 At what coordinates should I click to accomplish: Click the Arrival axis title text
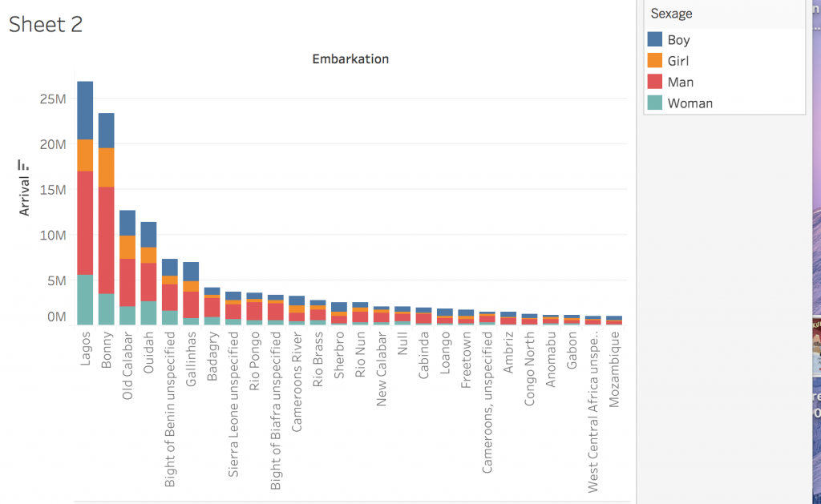24,196
